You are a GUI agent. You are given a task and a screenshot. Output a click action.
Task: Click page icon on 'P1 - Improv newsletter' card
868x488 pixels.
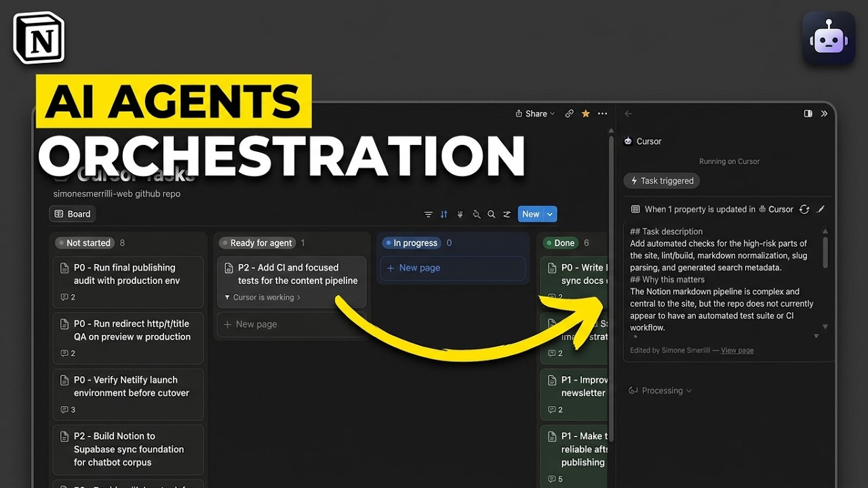(x=552, y=380)
